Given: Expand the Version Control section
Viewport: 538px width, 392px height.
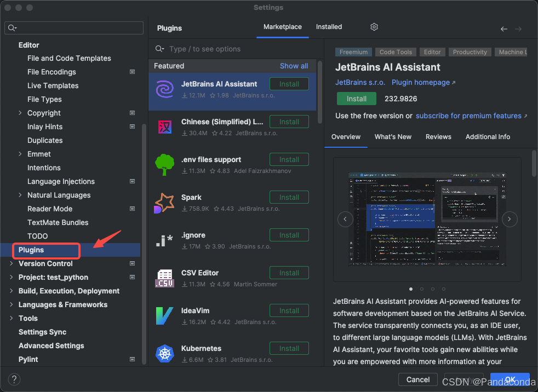Looking at the screenshot, I should 12,263.
